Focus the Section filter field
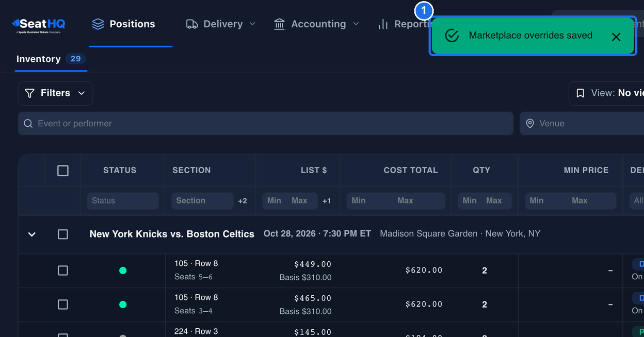Image resolution: width=644 pixels, height=337 pixels. pos(202,201)
